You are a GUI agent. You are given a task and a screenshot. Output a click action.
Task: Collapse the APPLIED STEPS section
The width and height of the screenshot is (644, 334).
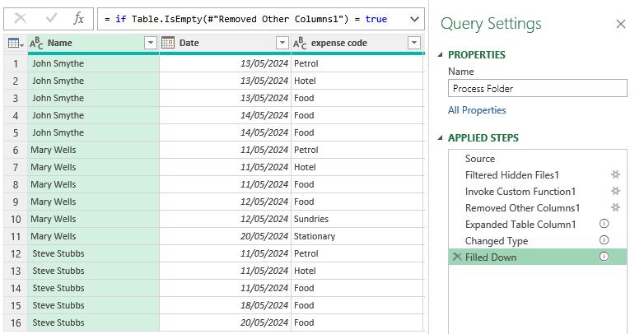[441, 138]
